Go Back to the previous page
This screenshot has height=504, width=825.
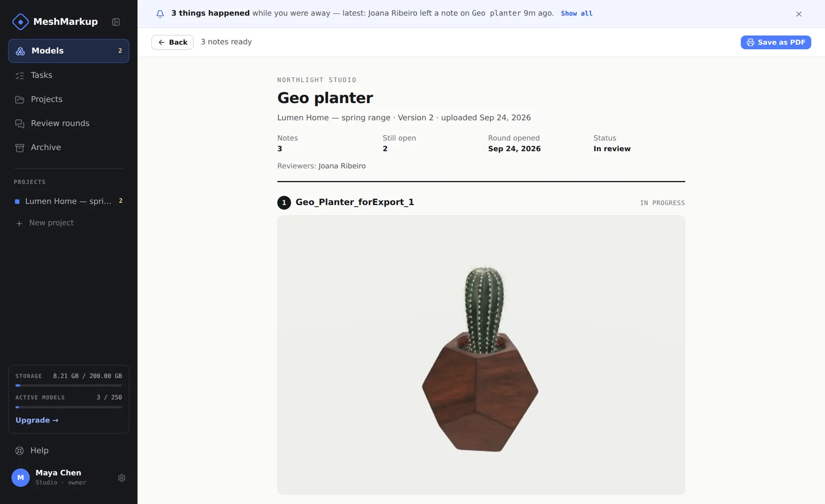[172, 42]
